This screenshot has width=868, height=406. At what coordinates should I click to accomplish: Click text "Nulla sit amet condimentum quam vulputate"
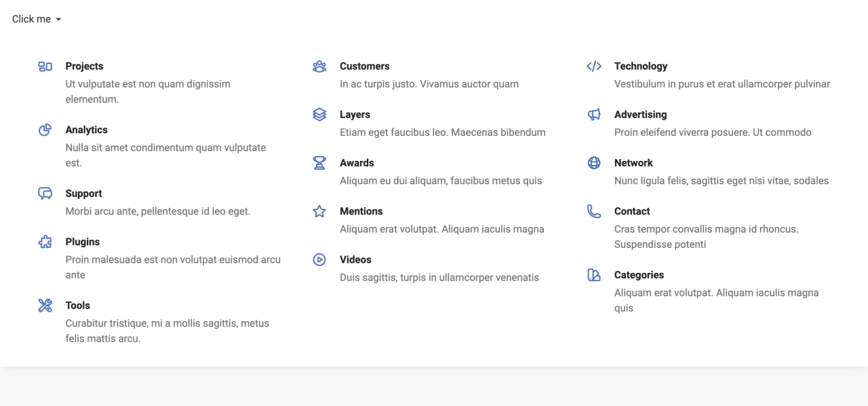(x=165, y=147)
